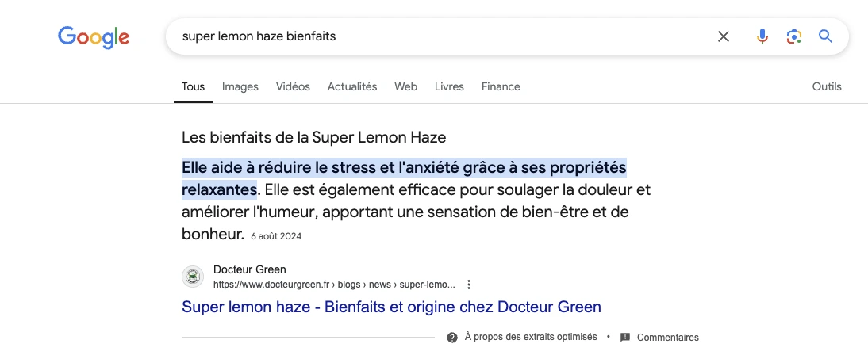Switch to the Images tab
868x359 pixels.
click(x=240, y=87)
